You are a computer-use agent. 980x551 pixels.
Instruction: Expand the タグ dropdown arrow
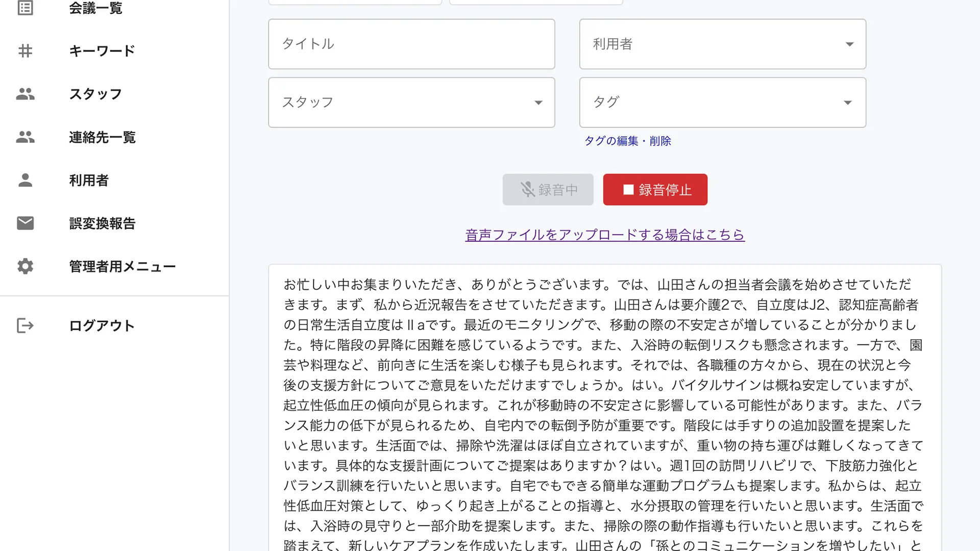point(848,103)
